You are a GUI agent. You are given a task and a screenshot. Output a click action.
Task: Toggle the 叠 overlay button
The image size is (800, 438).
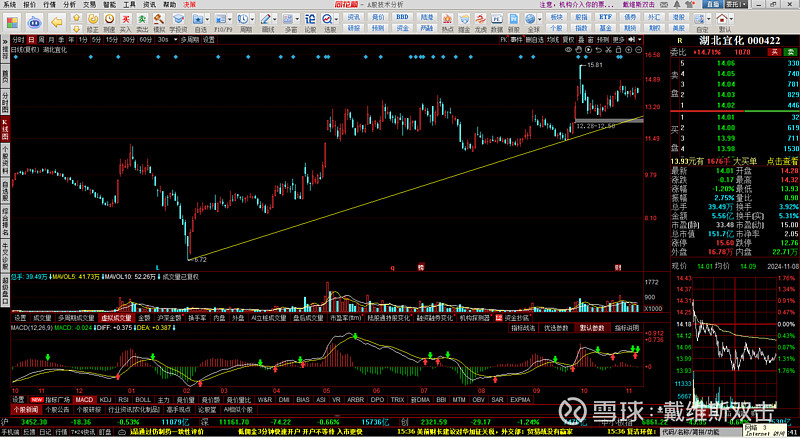pyautogui.click(x=581, y=39)
